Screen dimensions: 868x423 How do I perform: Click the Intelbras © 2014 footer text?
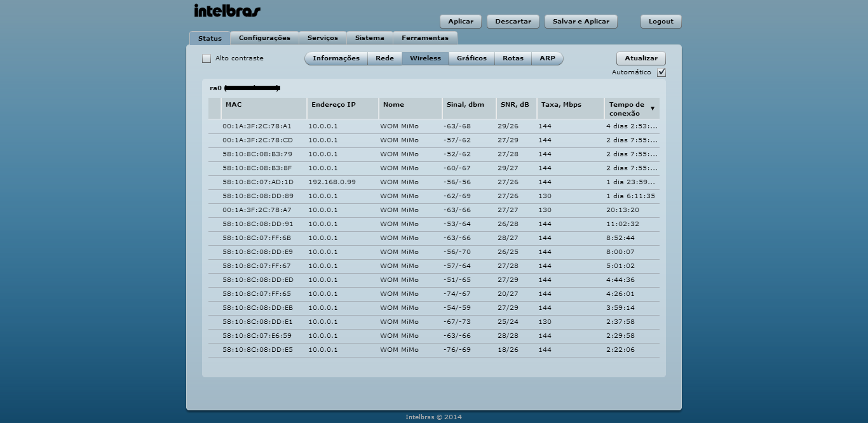click(434, 417)
